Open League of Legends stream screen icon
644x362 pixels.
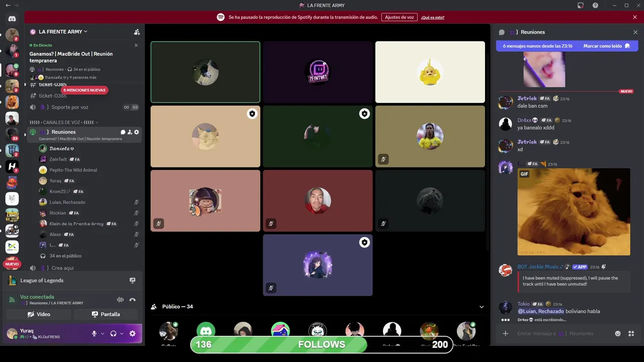(132, 281)
